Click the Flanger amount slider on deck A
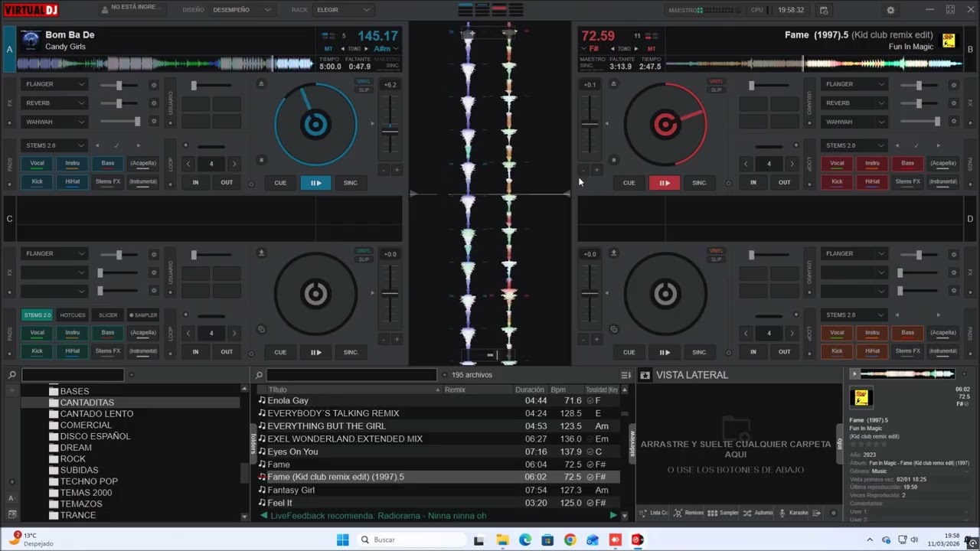Image resolution: width=980 pixels, height=551 pixels. point(119,85)
